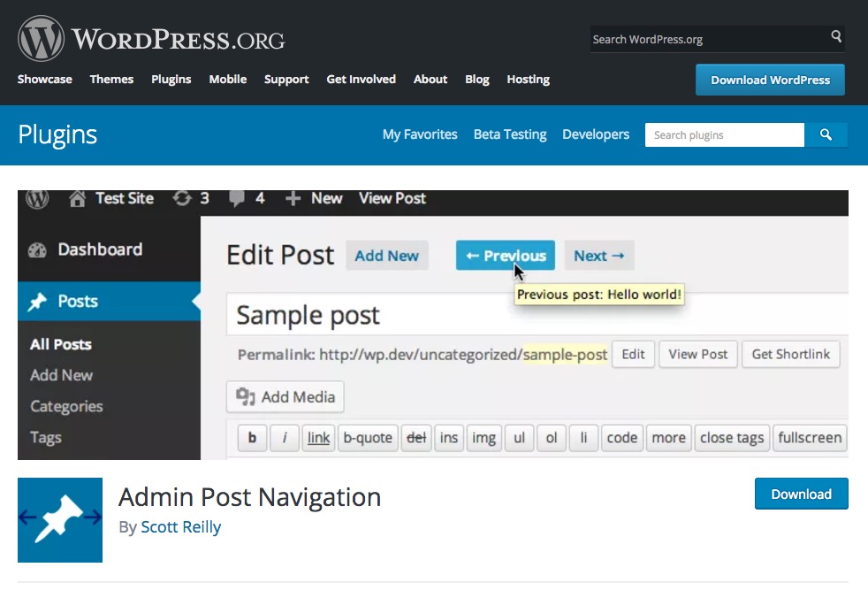Click the WordPress.org logo

(151, 39)
